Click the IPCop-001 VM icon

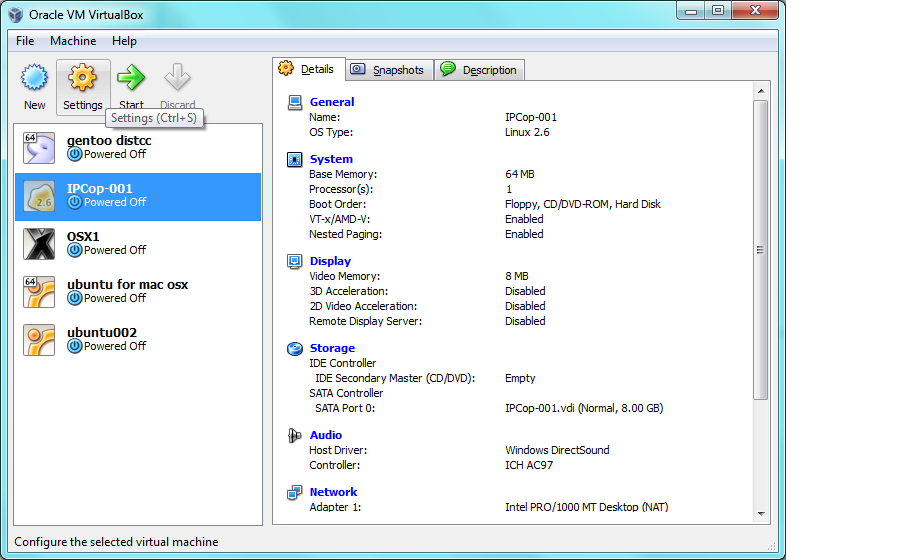(x=39, y=196)
